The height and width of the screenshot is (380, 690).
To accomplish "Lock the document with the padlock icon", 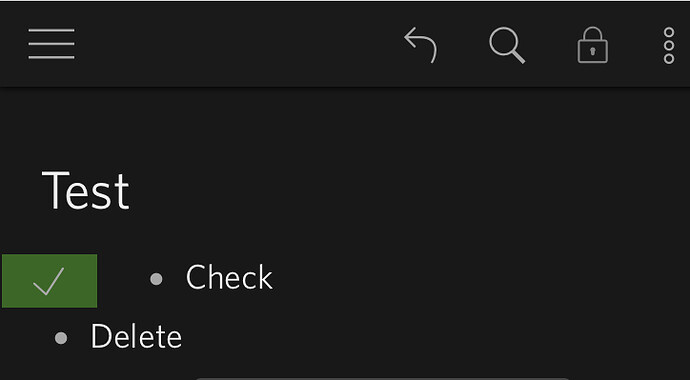I will tap(592, 45).
